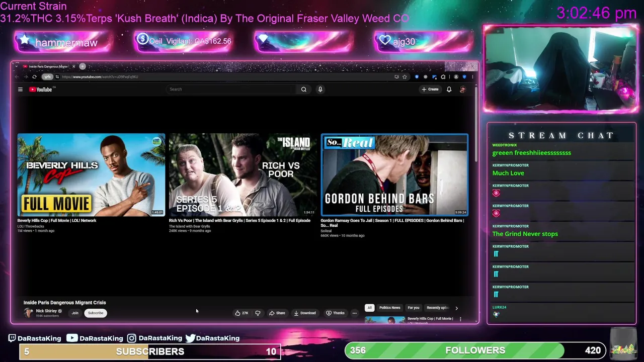Open the YouTube hamburger guide menu
644x362 pixels.
20,89
